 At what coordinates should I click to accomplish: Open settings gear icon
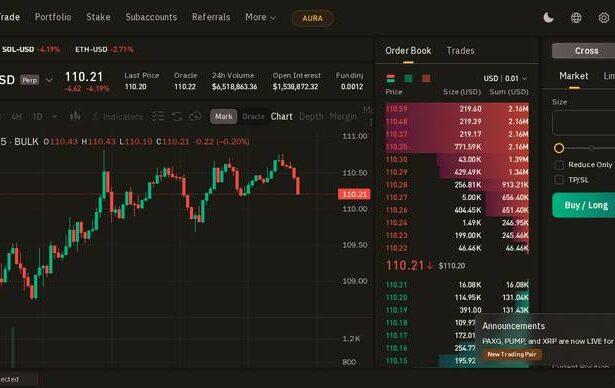tap(604, 18)
